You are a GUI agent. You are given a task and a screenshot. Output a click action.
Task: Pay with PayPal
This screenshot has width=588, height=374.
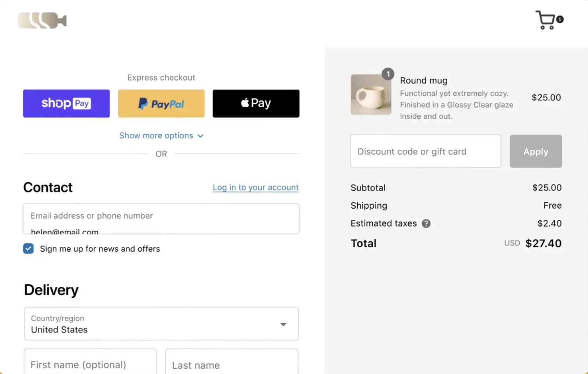click(x=161, y=103)
